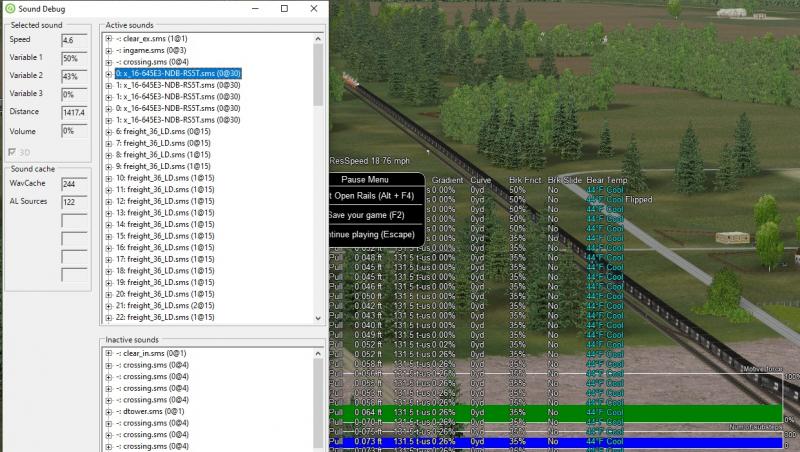Click Active sounds scrollbar down arrow
This screenshot has height=452, width=800.
coord(318,318)
